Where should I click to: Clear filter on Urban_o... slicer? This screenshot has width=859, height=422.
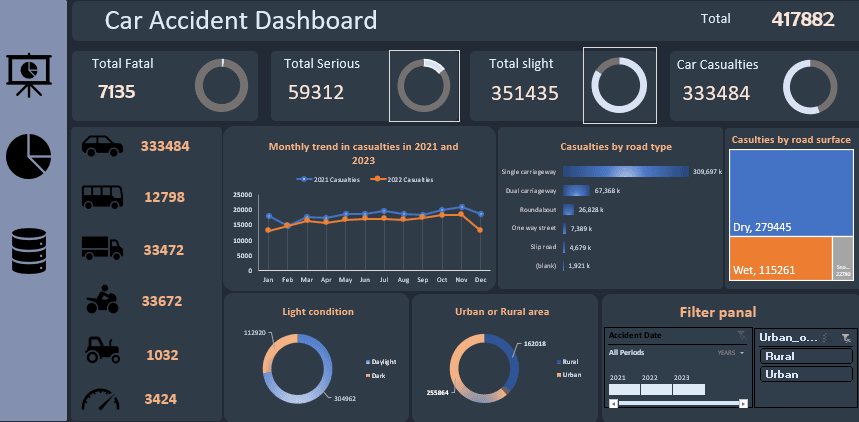[x=846, y=338]
